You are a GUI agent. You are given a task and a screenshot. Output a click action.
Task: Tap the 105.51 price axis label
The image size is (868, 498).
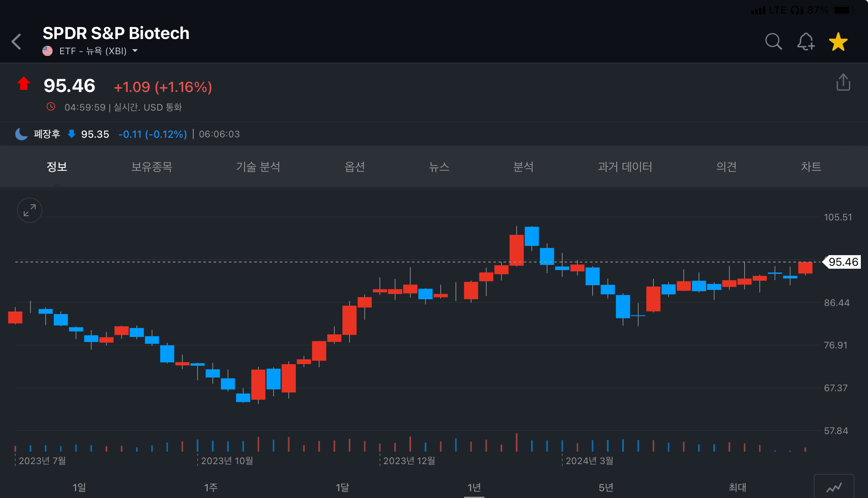(x=838, y=217)
